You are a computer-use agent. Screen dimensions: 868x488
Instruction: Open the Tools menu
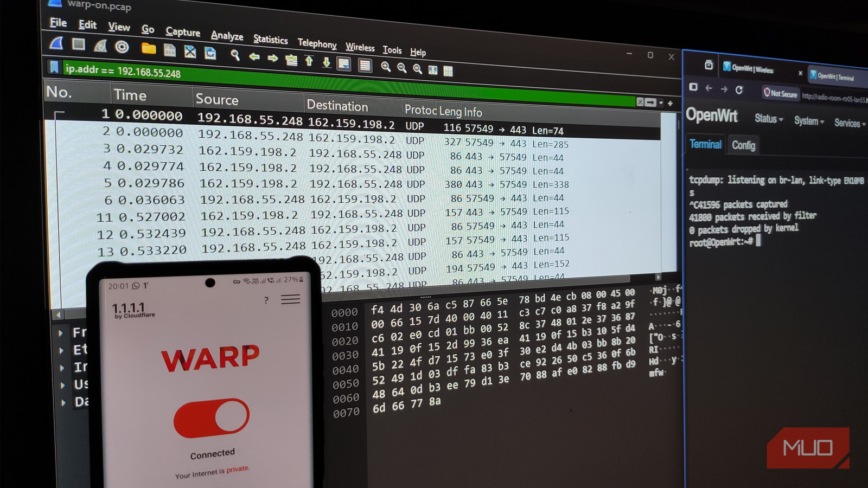pos(392,50)
